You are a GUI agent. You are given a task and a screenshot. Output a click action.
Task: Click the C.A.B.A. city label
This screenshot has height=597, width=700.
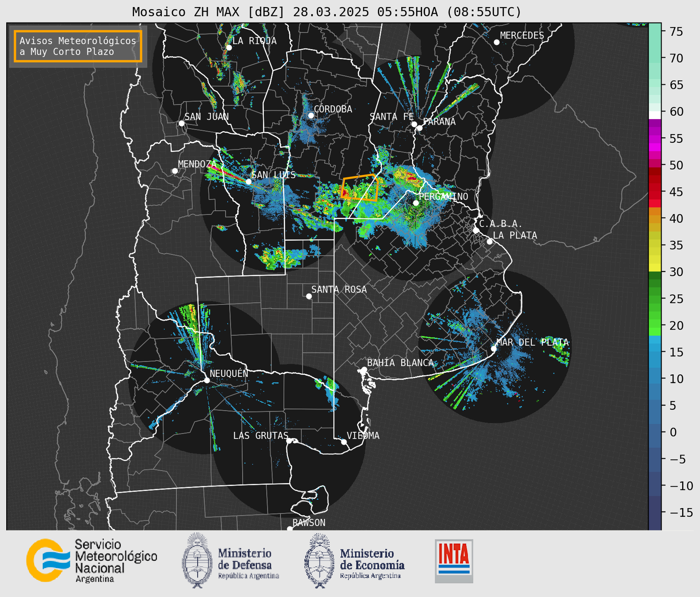[501, 224]
